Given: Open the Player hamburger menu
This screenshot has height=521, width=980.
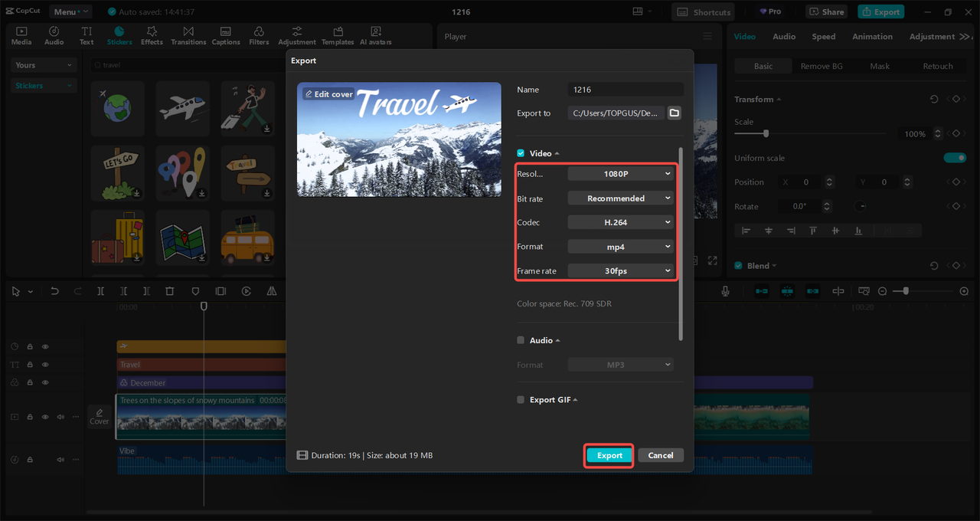Looking at the screenshot, I should 707,36.
